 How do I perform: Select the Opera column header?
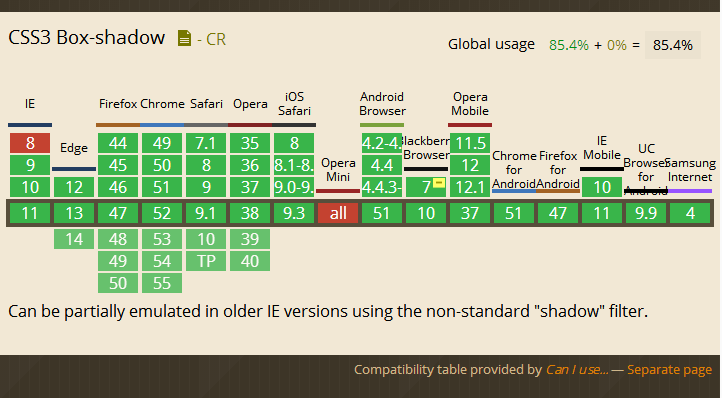pos(250,104)
